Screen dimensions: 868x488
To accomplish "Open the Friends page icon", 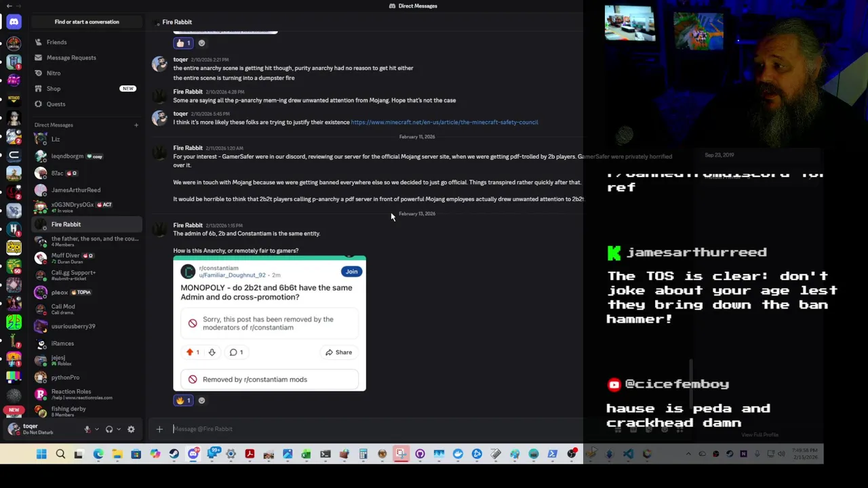I will 39,42.
